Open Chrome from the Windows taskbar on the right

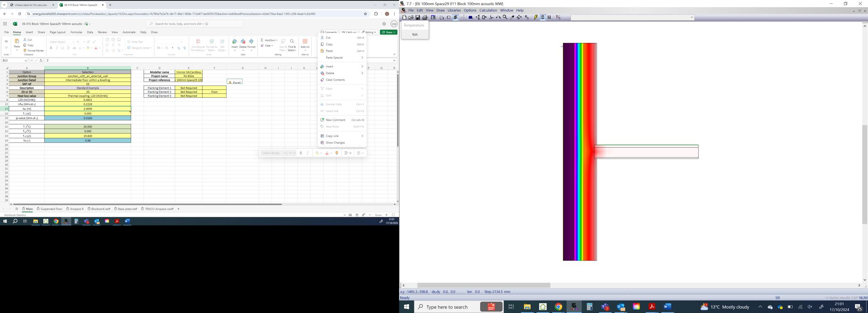pos(558,307)
